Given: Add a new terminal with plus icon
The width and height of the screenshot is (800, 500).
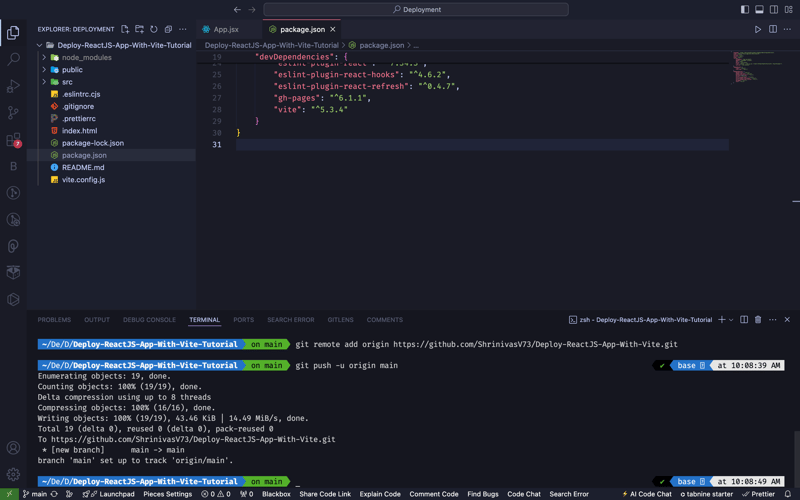Looking at the screenshot, I should click(x=721, y=319).
